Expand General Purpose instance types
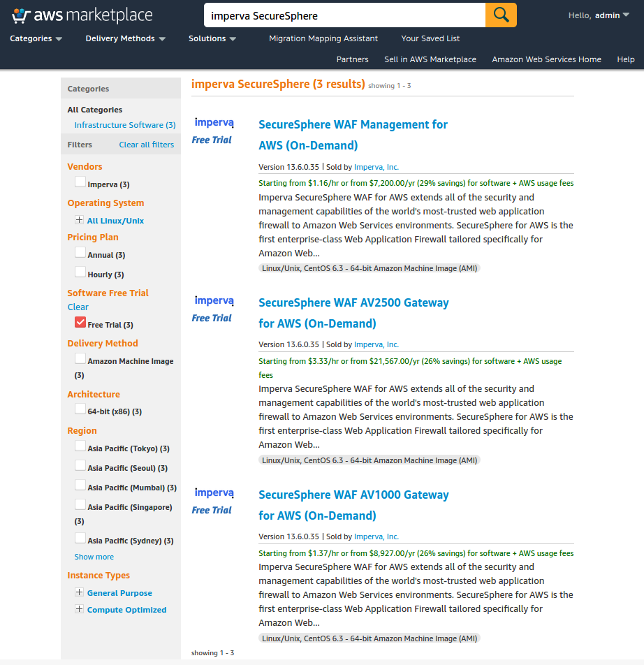644x665 pixels. click(x=80, y=592)
